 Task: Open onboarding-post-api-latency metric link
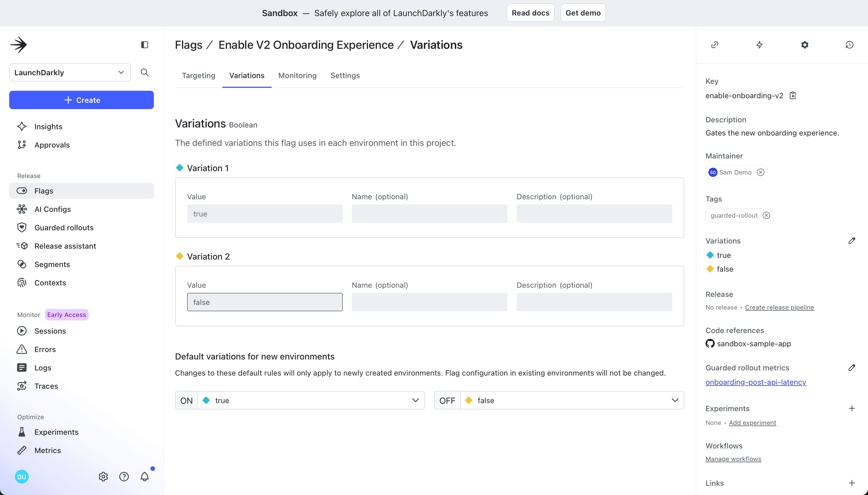[755, 382]
